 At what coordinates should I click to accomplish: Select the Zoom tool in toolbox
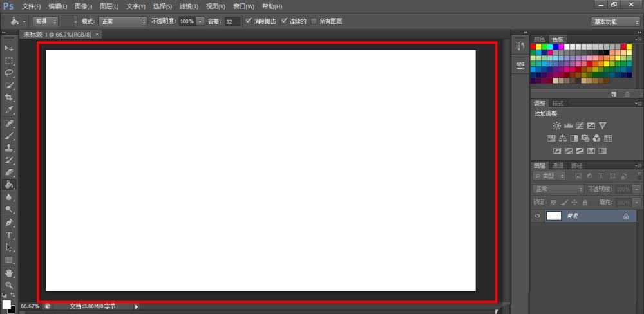click(9, 284)
